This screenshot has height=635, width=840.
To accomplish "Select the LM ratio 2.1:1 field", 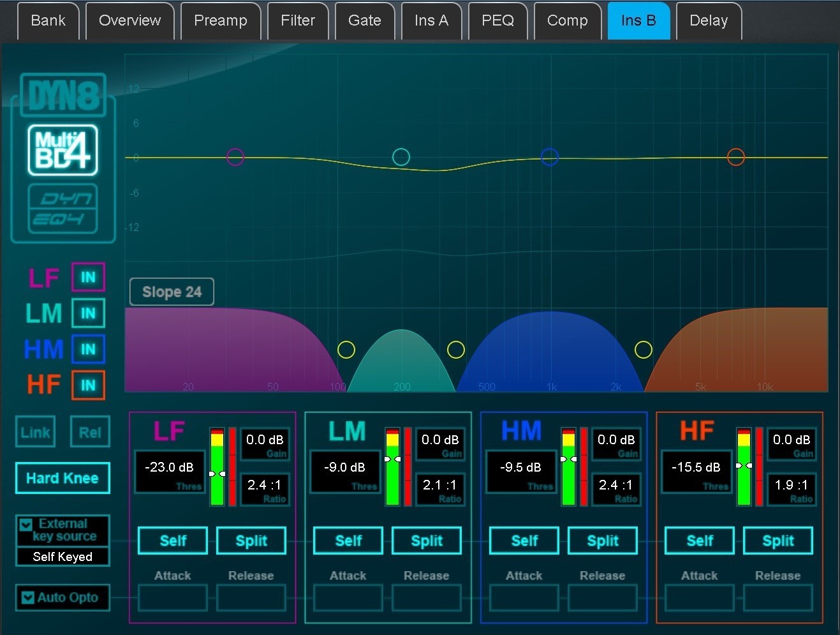I will [x=440, y=489].
